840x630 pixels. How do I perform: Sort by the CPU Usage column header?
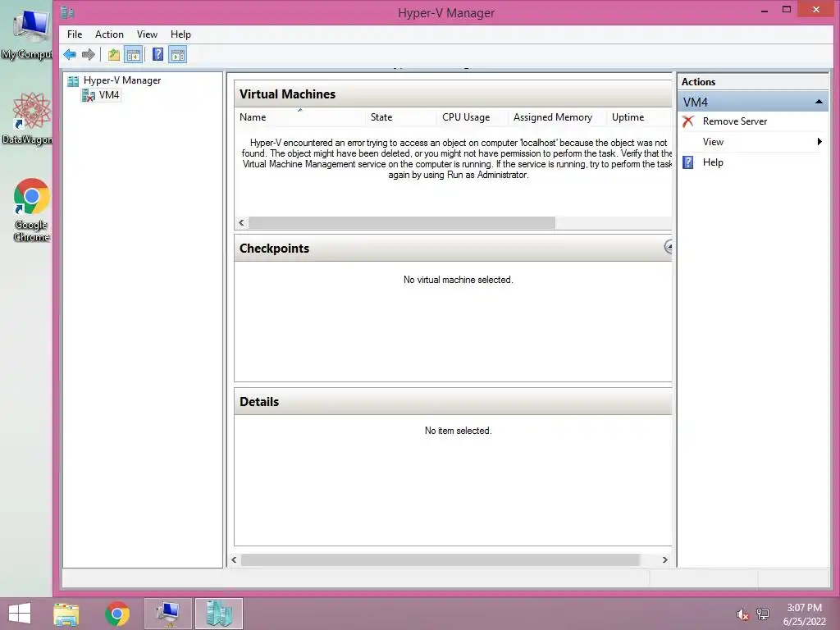pos(472,117)
